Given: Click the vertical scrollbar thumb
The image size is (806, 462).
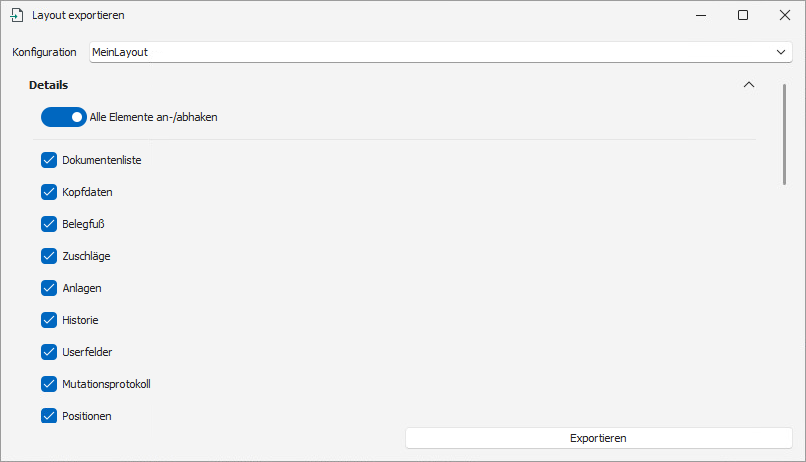Looking at the screenshot, I should 785,134.
